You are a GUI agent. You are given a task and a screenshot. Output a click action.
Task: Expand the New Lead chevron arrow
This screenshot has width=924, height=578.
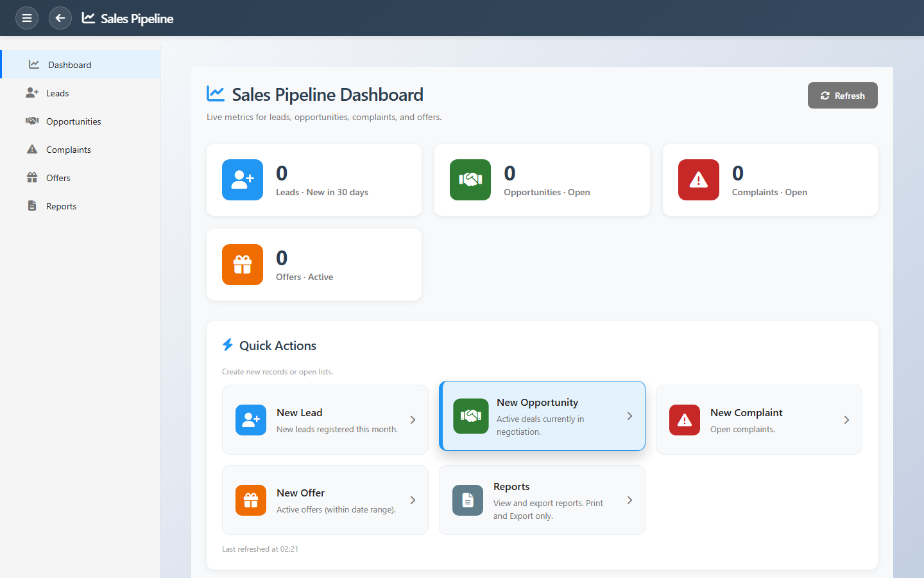pos(413,420)
